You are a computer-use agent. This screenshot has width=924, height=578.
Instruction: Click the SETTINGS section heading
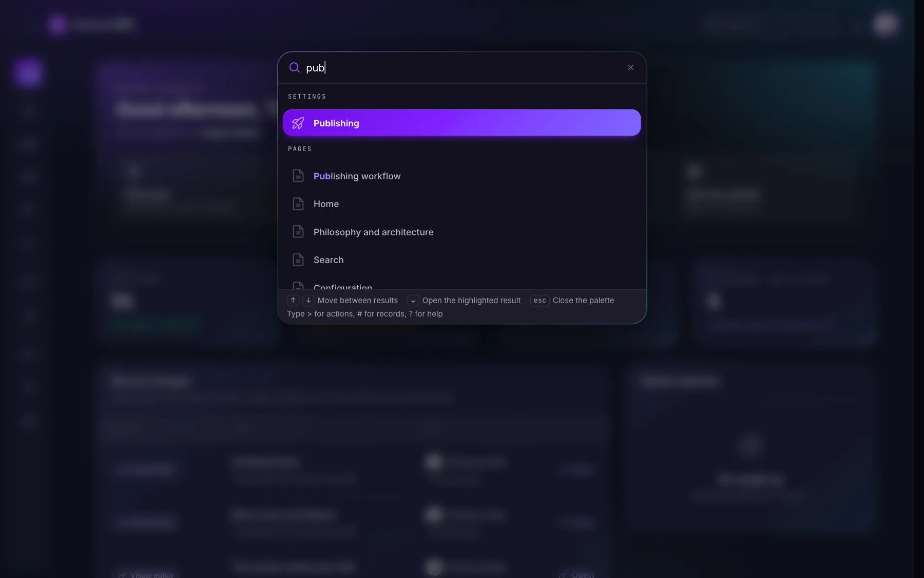(307, 97)
